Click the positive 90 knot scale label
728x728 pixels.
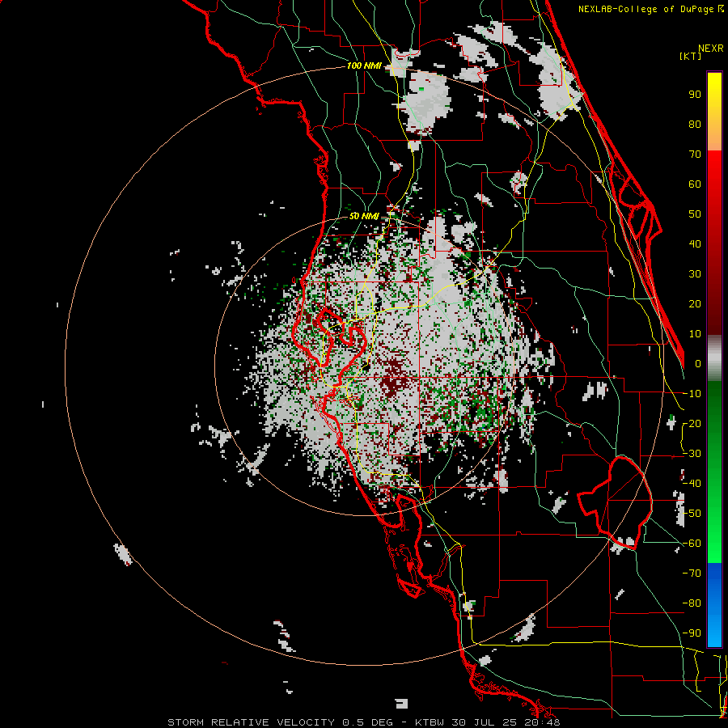click(695, 95)
